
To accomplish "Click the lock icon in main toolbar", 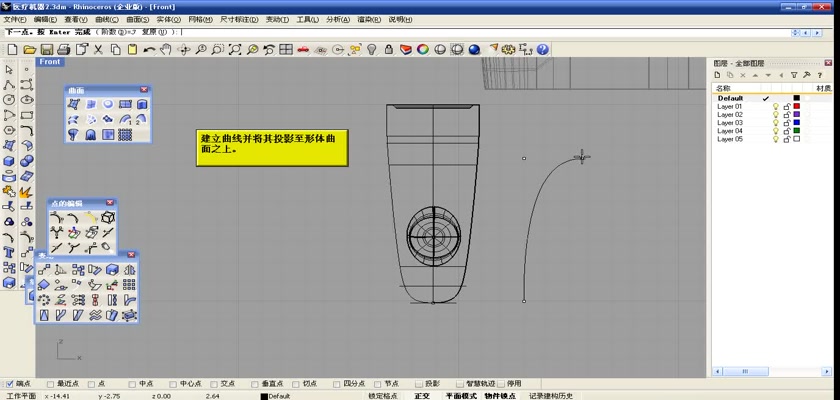I will coord(388,49).
